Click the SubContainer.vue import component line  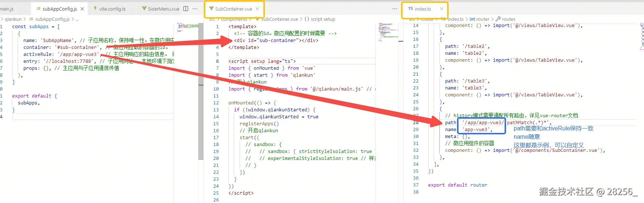(525, 150)
